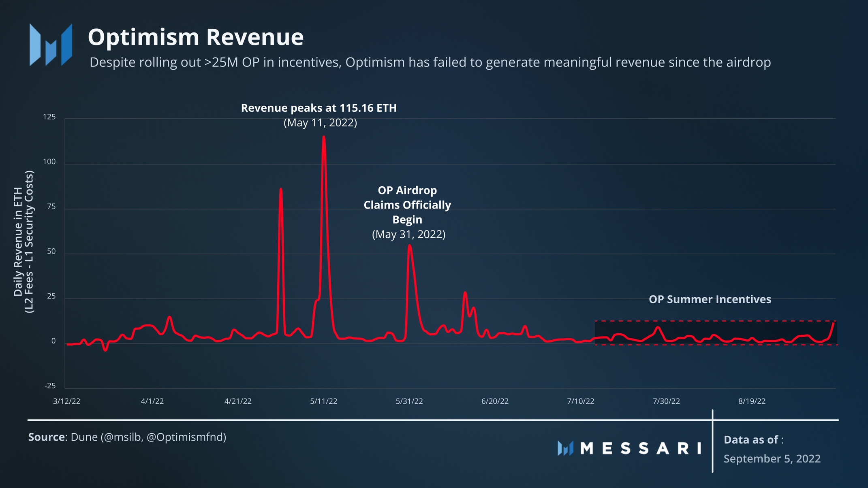
Task: Click the Optimism Revenue title
Action: pos(195,37)
